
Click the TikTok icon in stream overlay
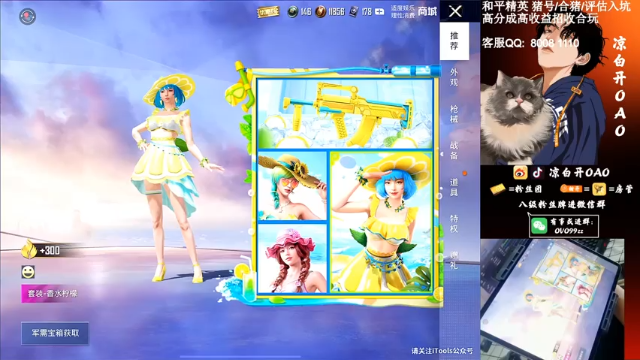(x=538, y=173)
